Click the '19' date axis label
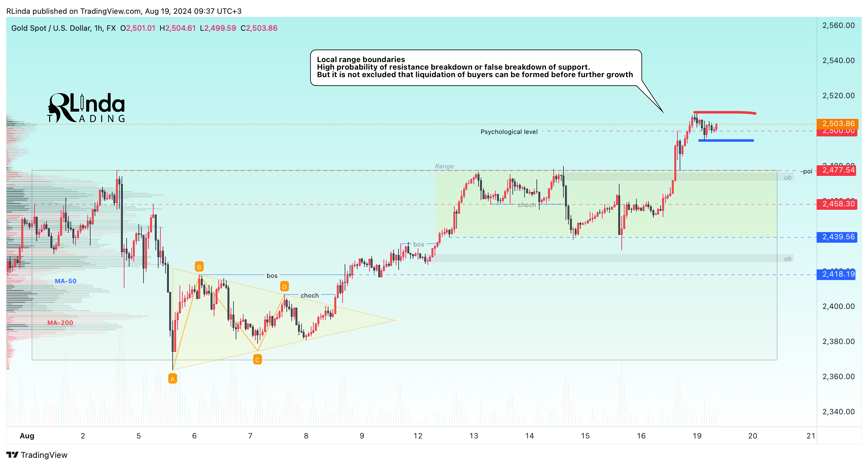The image size is (868, 466). (x=697, y=436)
